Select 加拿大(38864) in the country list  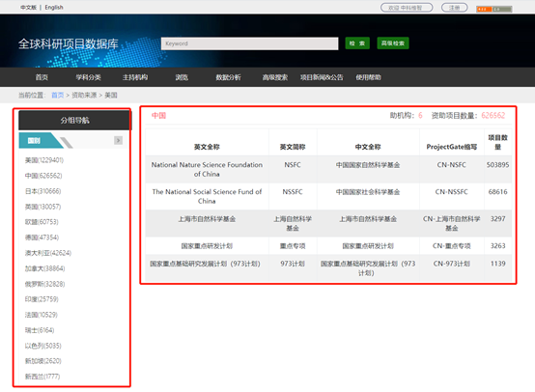pos(44,268)
